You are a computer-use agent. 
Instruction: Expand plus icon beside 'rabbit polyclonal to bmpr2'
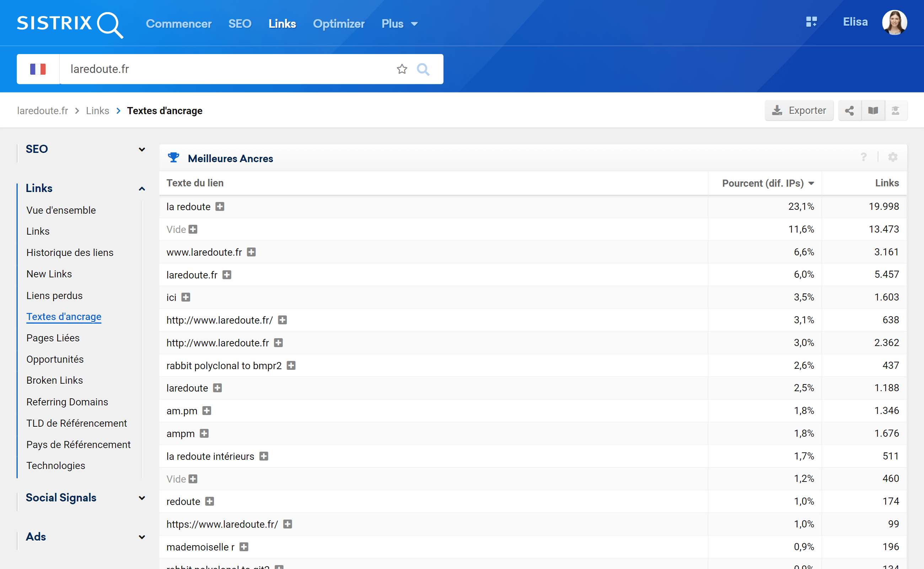(x=291, y=366)
